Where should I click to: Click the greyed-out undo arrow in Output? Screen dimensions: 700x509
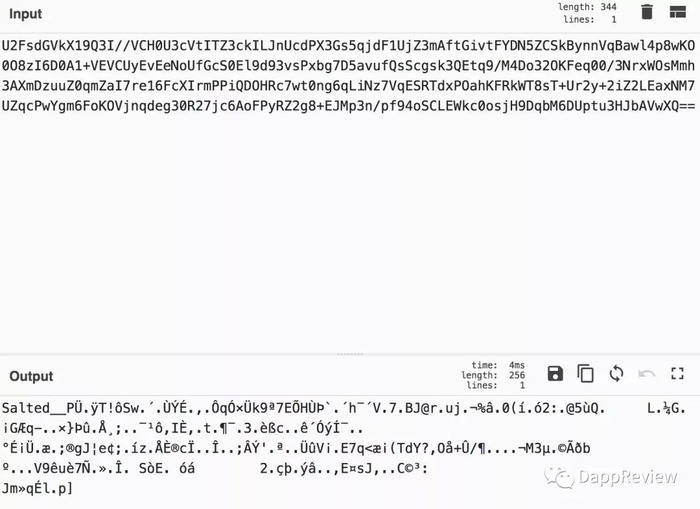647,373
